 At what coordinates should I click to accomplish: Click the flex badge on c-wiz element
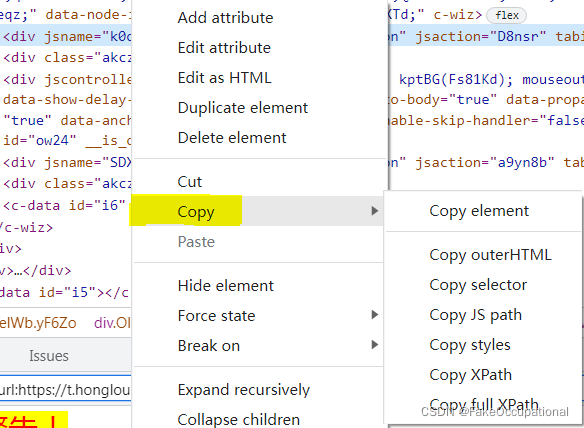pyautogui.click(x=507, y=15)
